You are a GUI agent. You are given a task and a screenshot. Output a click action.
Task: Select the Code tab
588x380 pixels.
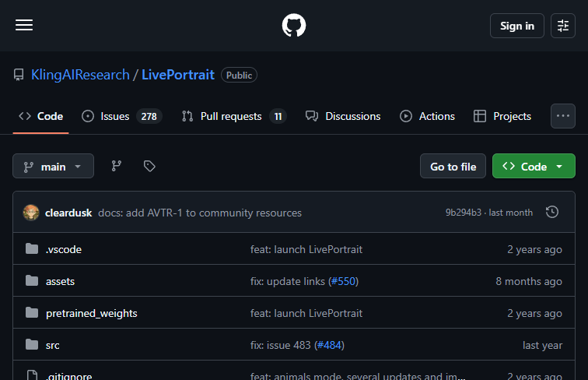click(41, 116)
